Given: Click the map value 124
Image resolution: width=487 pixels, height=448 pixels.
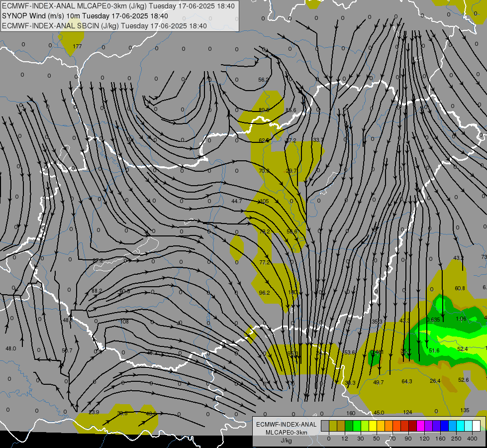Looking at the screenshot, I should click(407, 412).
